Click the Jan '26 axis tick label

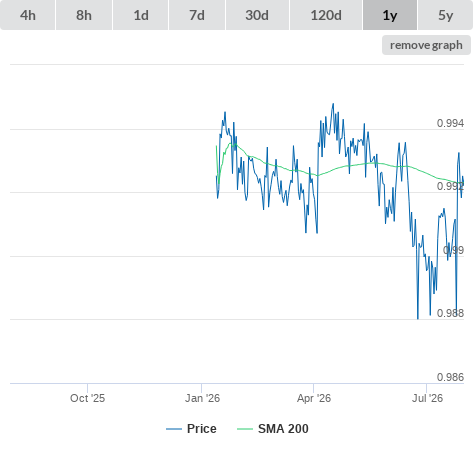point(202,398)
